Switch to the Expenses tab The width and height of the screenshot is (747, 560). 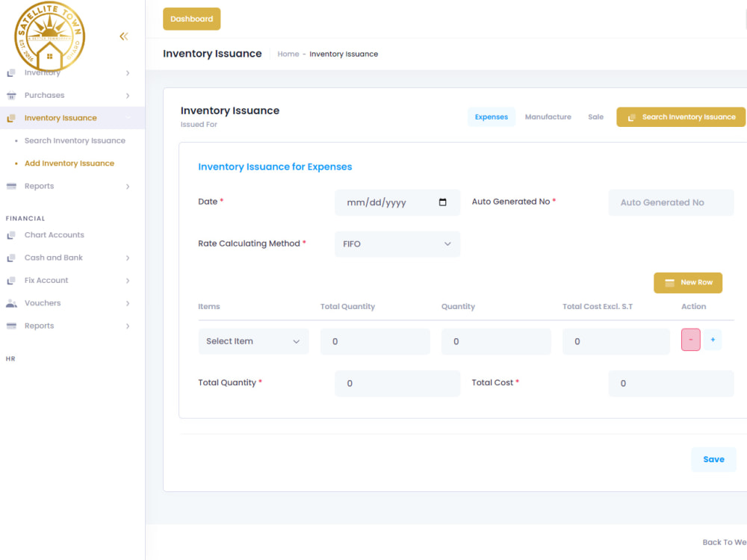pyautogui.click(x=492, y=117)
